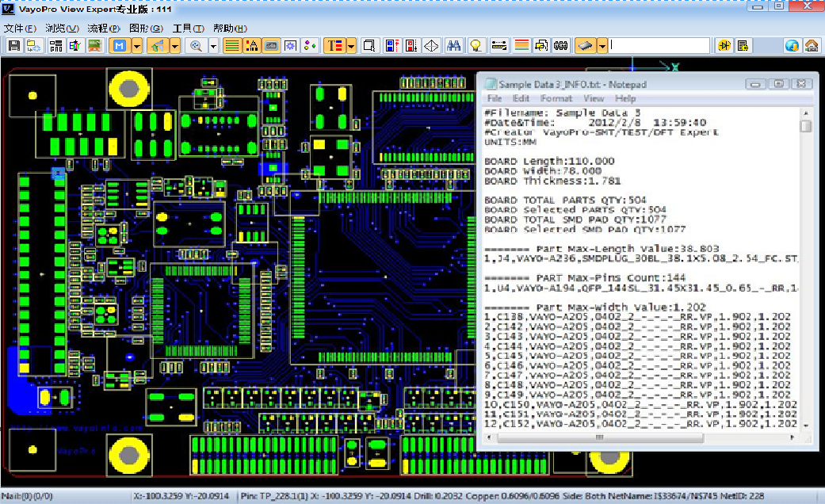Open the dropdown next to the chip package button
The image size is (825, 504).
pos(602,46)
